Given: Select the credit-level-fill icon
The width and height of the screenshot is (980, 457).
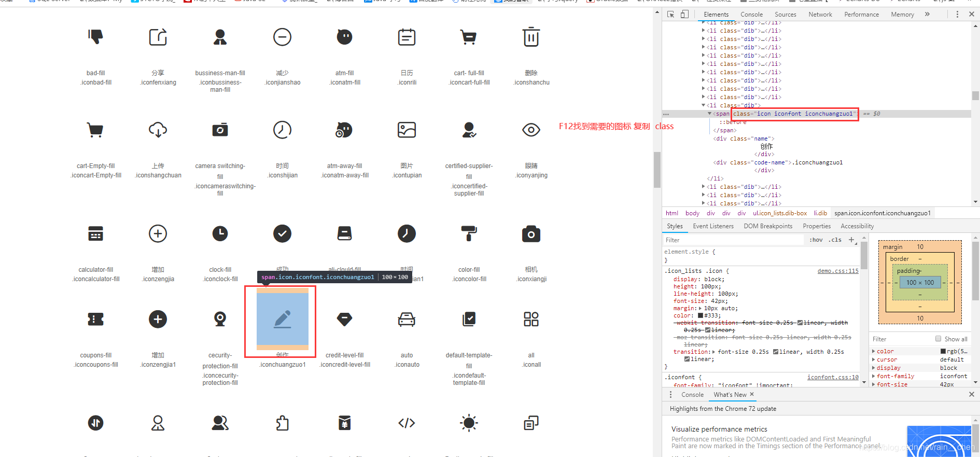Looking at the screenshot, I should 344,319.
